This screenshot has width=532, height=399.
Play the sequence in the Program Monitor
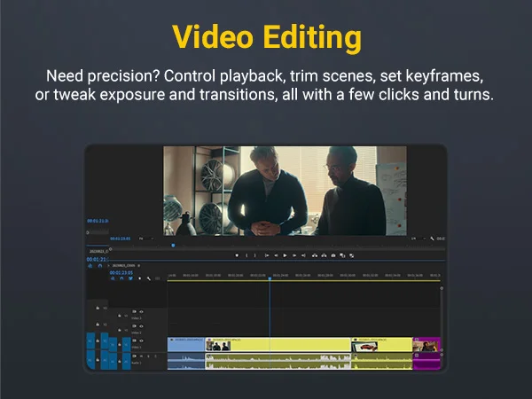pyautogui.click(x=285, y=255)
